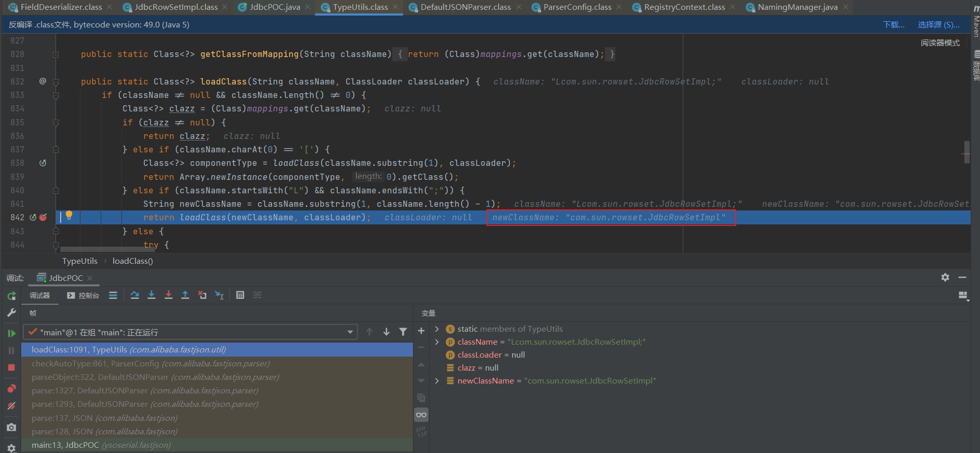
Task: Toggle Mute Breakpoints in debug sidebar
Action: pyautogui.click(x=11, y=406)
